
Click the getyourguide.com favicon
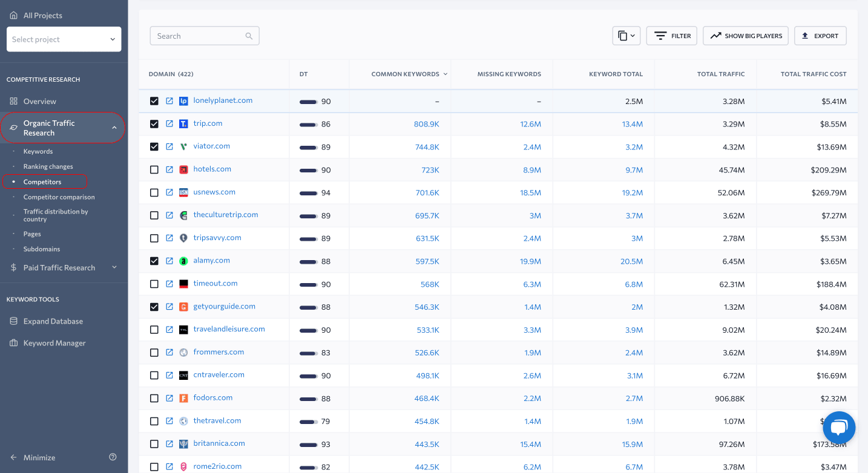point(184,307)
